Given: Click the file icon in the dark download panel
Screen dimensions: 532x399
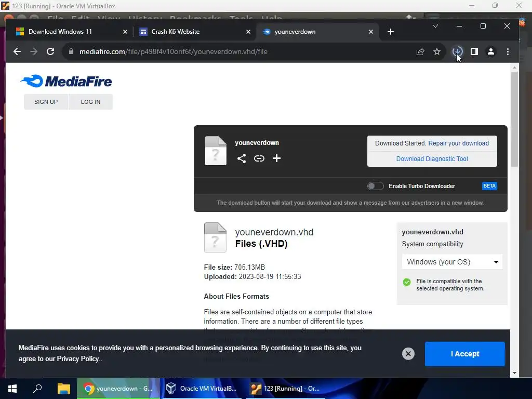Looking at the screenshot, I should (216, 151).
